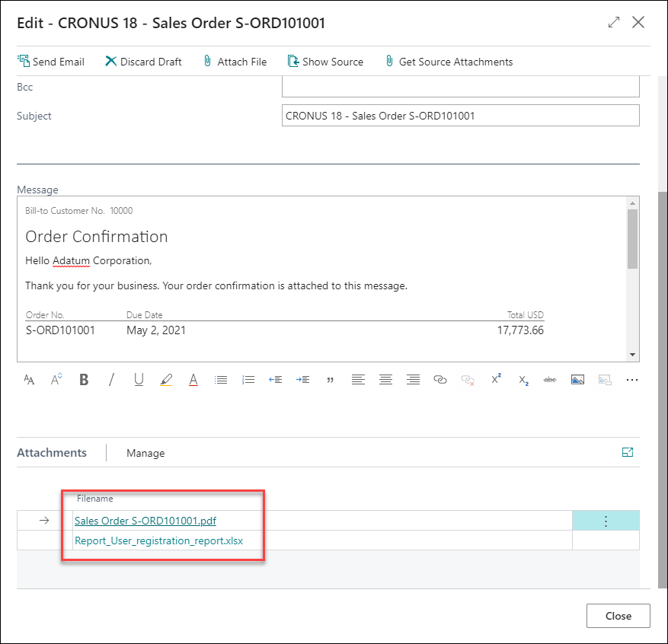
Task: Click the Send Email action
Action: coord(51,62)
